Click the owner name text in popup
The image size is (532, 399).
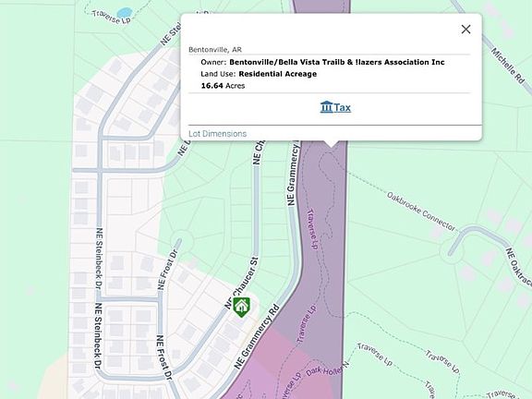coord(337,62)
